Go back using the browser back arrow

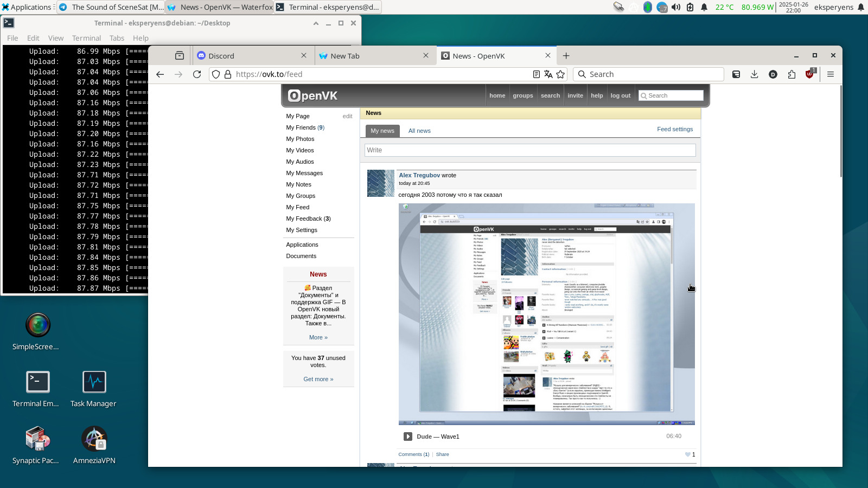160,74
